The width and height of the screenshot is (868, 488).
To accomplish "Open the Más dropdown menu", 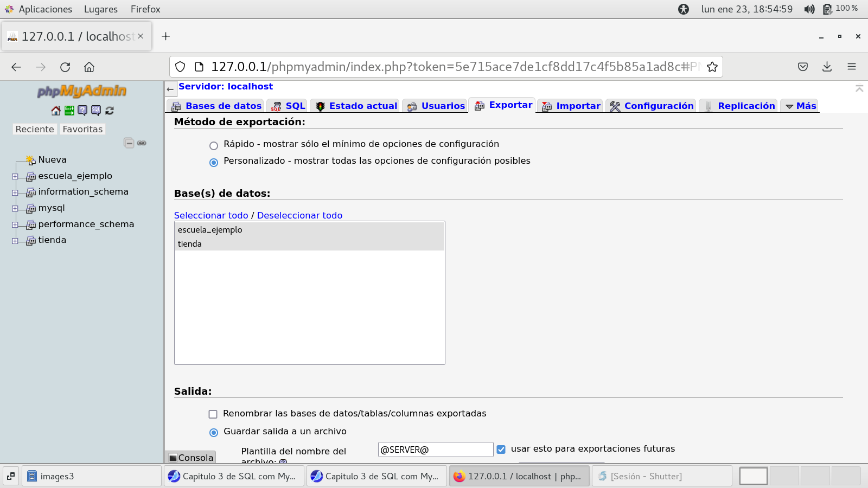I will 801,106.
